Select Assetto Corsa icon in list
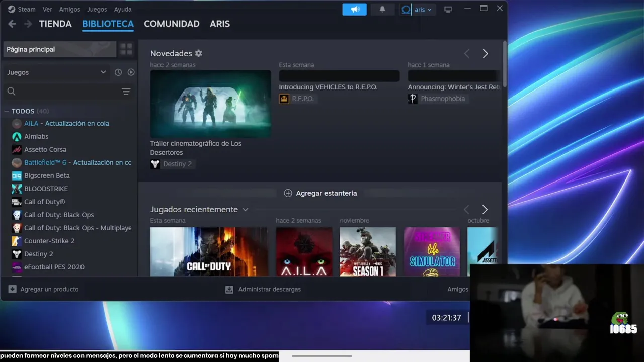The height and width of the screenshot is (362, 644). coord(17,149)
